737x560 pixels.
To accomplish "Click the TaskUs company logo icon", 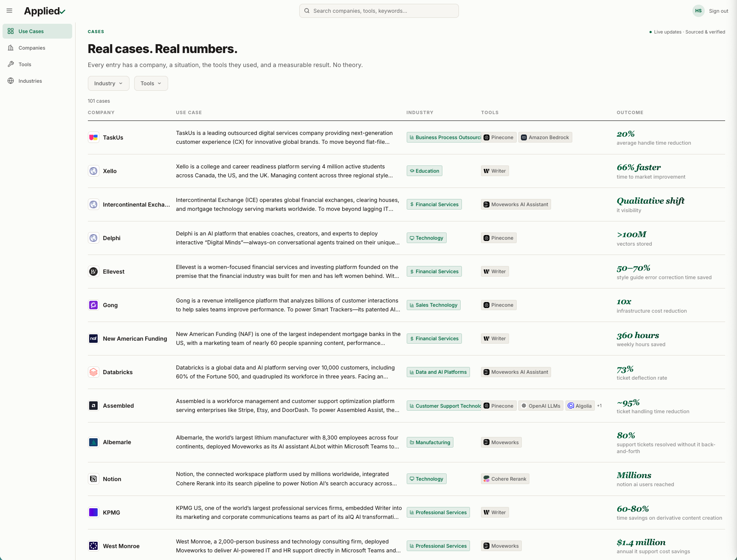I will tap(93, 137).
